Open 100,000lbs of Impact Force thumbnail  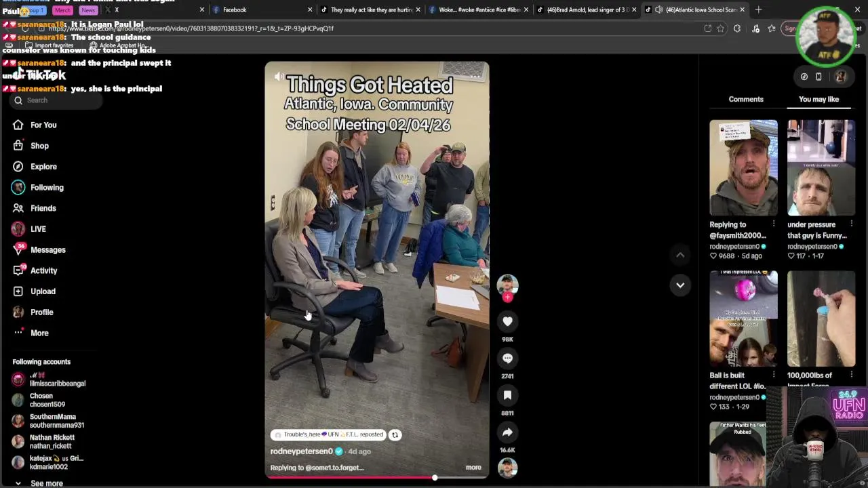coord(821,319)
